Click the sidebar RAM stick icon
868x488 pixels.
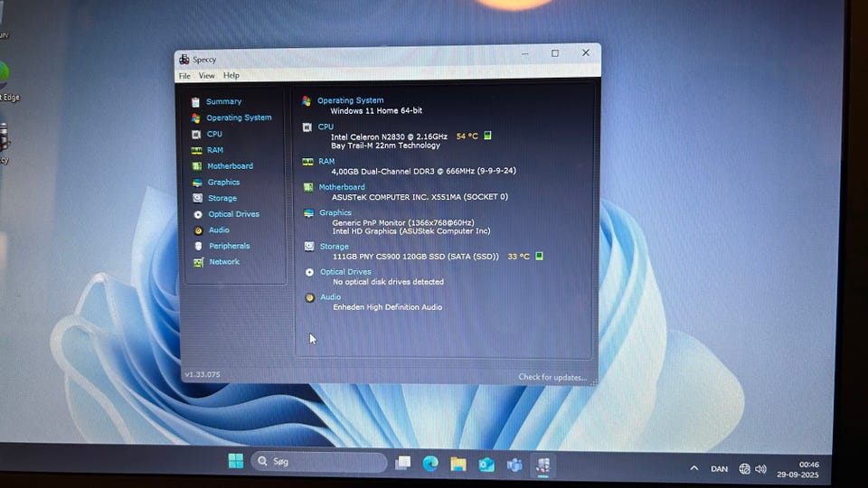196,151
